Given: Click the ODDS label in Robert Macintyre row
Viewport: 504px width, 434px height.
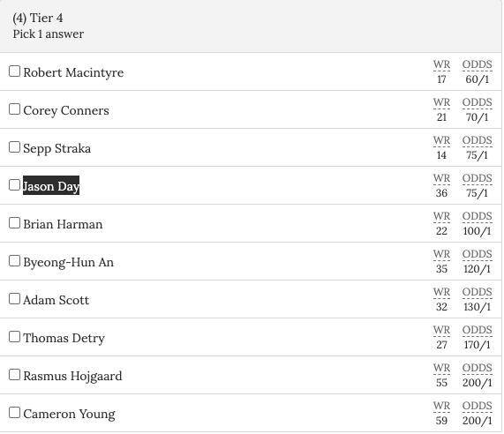Looking at the screenshot, I should coord(477,64).
